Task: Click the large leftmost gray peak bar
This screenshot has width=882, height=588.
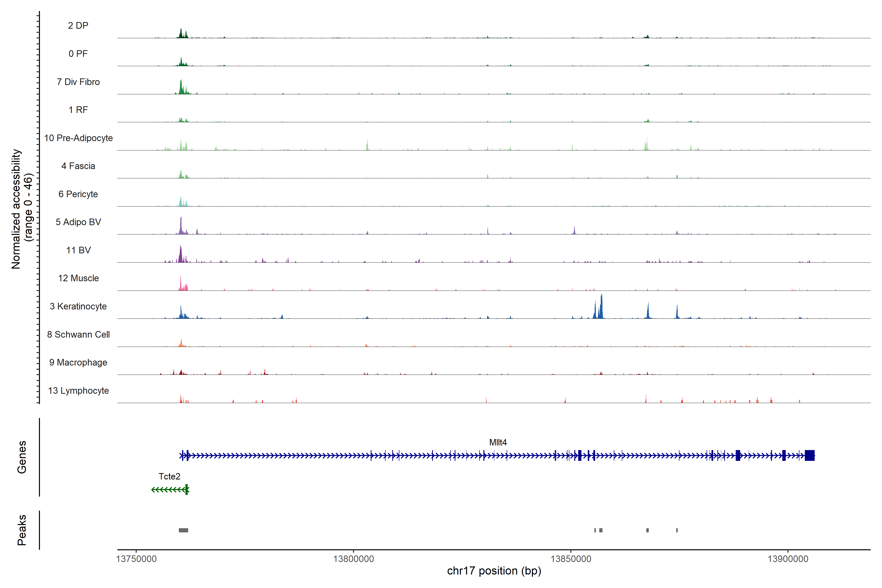Action: click(183, 530)
